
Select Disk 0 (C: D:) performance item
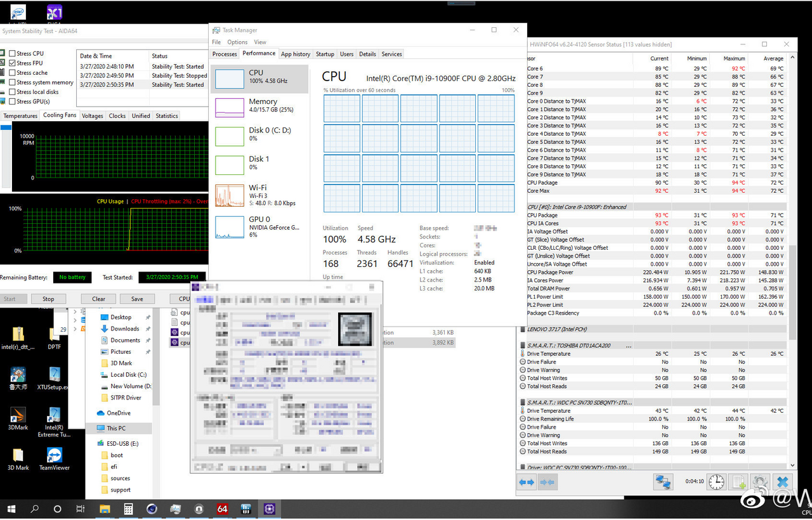pyautogui.click(x=259, y=136)
